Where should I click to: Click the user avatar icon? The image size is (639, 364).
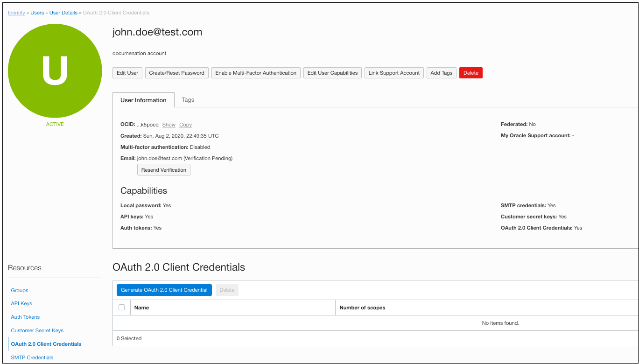55,70
